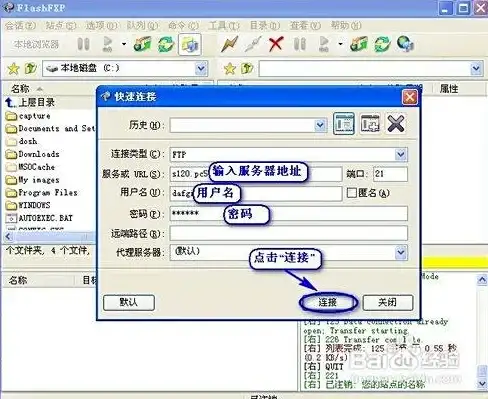Viewport: 488px width, 399px height.
Task: Click the remote pane favorites star
Action: (x=230, y=69)
